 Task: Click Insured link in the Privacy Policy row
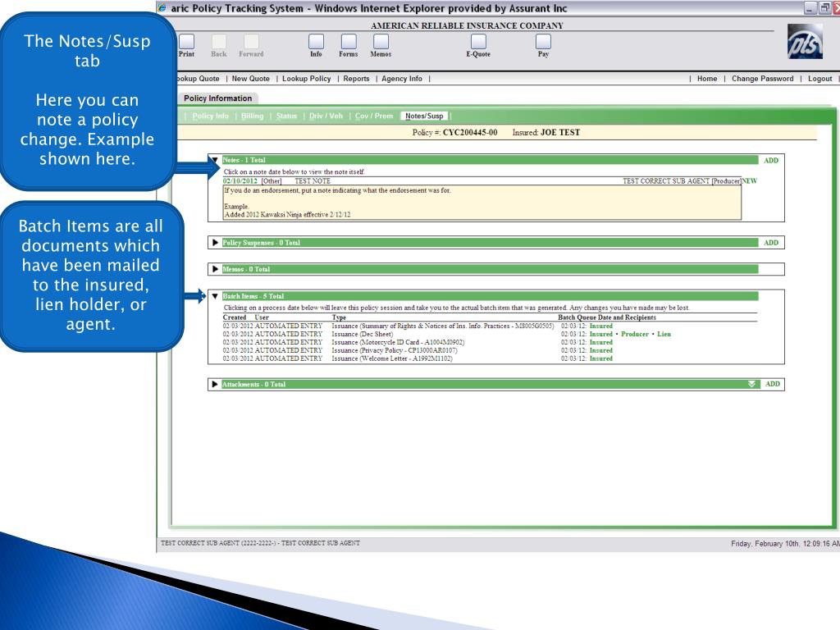coord(601,351)
